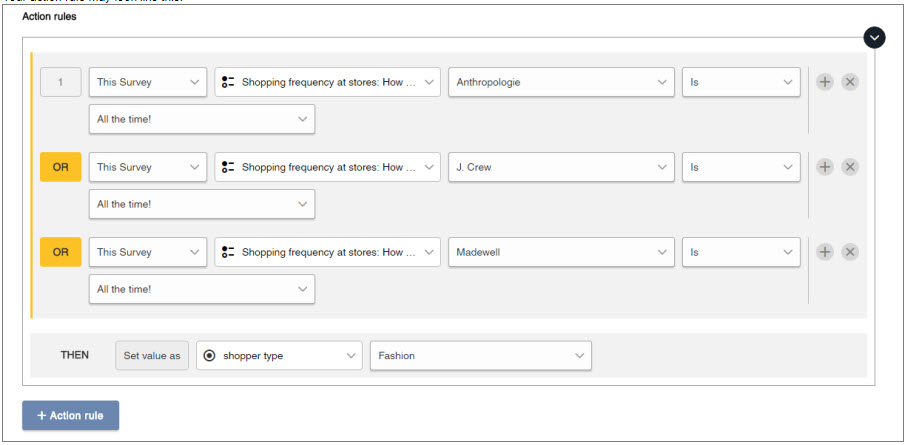Open the This Survey dropdown in the Madewell row

pyautogui.click(x=148, y=252)
